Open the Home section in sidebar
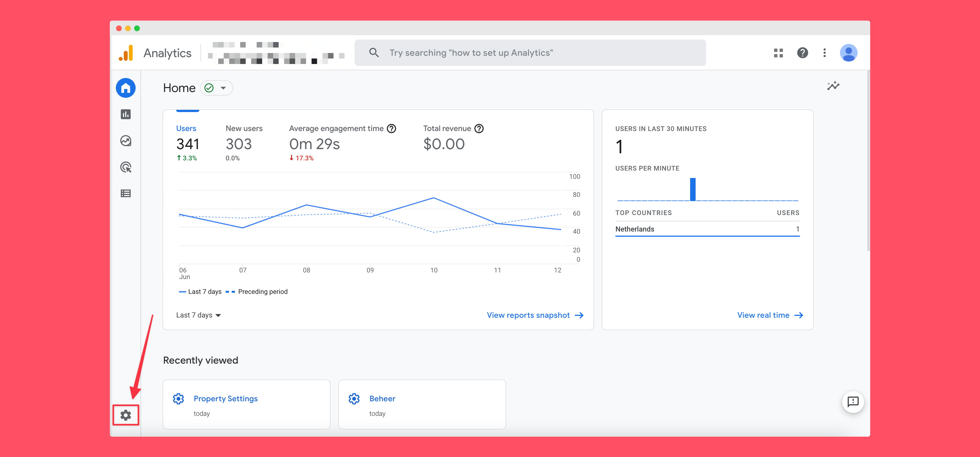980x457 pixels. coord(125,88)
